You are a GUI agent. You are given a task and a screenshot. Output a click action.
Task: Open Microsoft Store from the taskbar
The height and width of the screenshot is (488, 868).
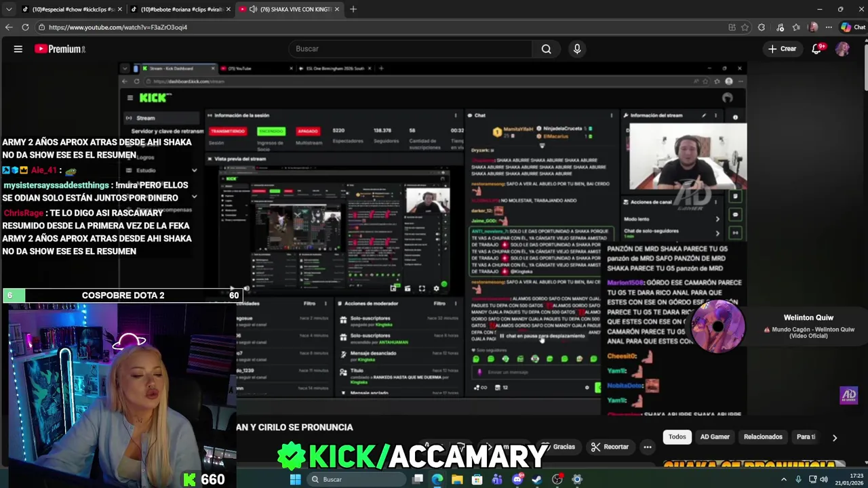click(x=477, y=479)
